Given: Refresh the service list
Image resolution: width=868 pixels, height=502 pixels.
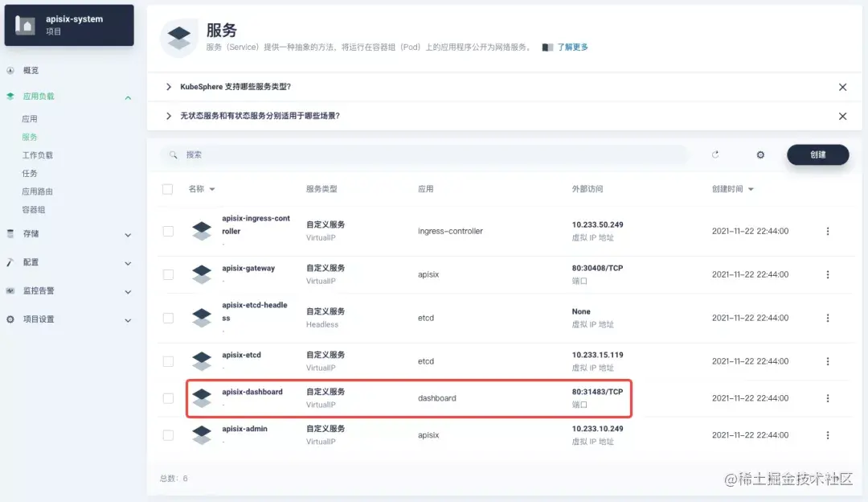Looking at the screenshot, I should point(716,154).
